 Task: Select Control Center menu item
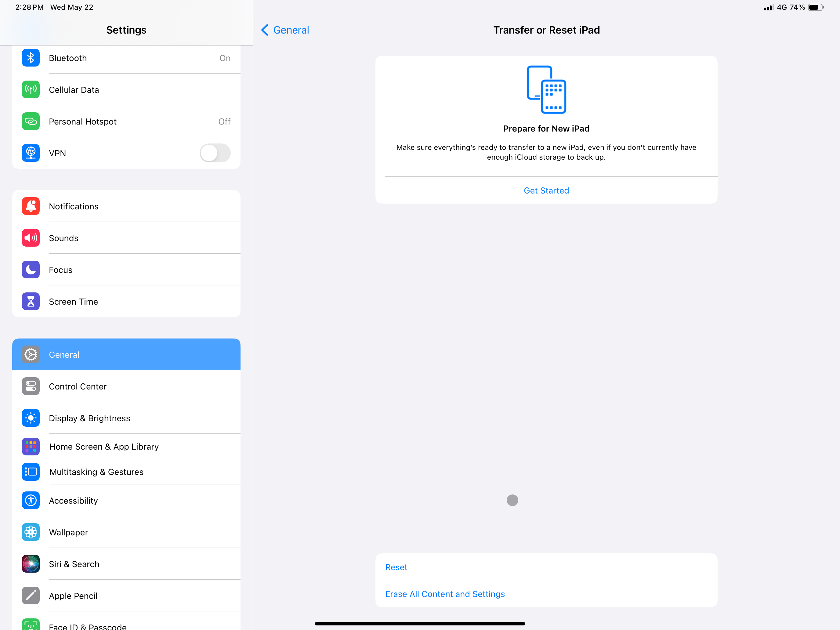[x=126, y=386]
